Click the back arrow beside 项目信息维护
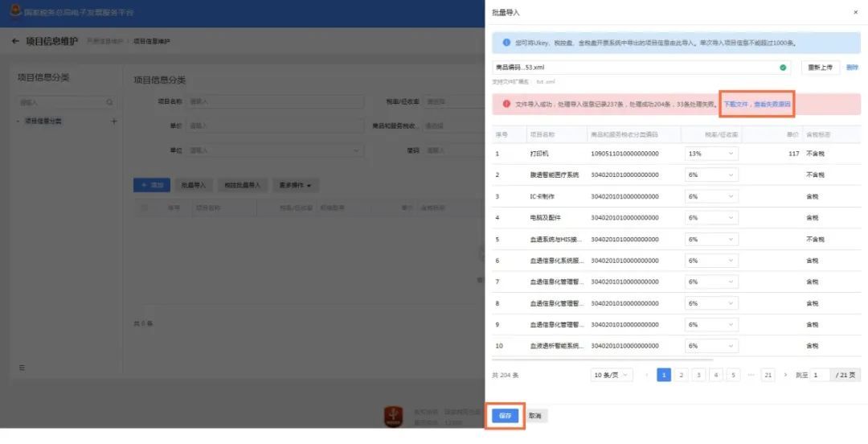 click(x=15, y=41)
